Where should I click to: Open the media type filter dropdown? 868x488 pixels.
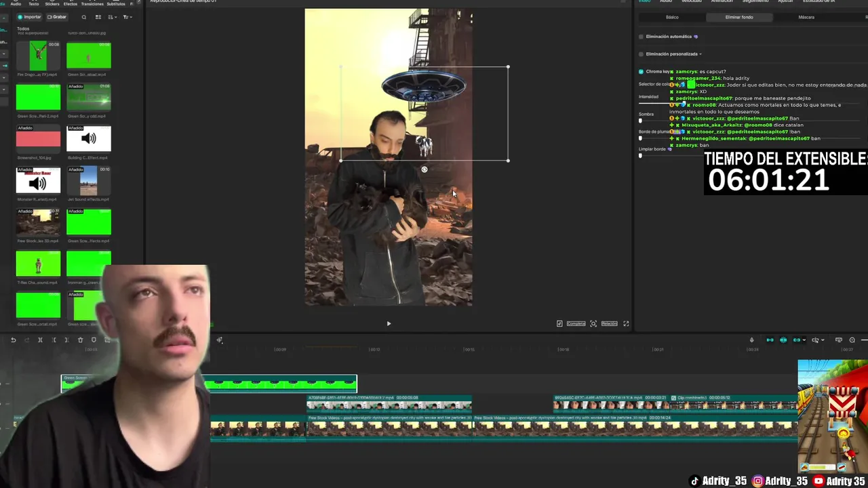point(129,17)
